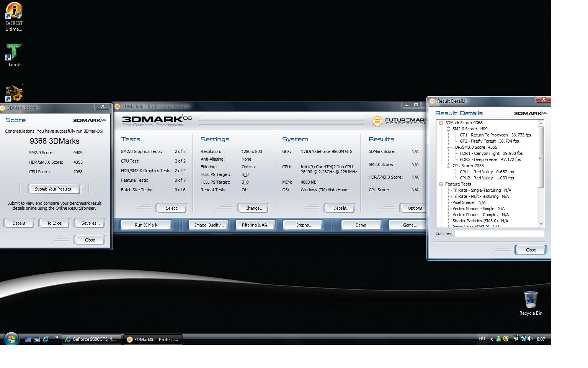Click the battery power tray icon

516,338
